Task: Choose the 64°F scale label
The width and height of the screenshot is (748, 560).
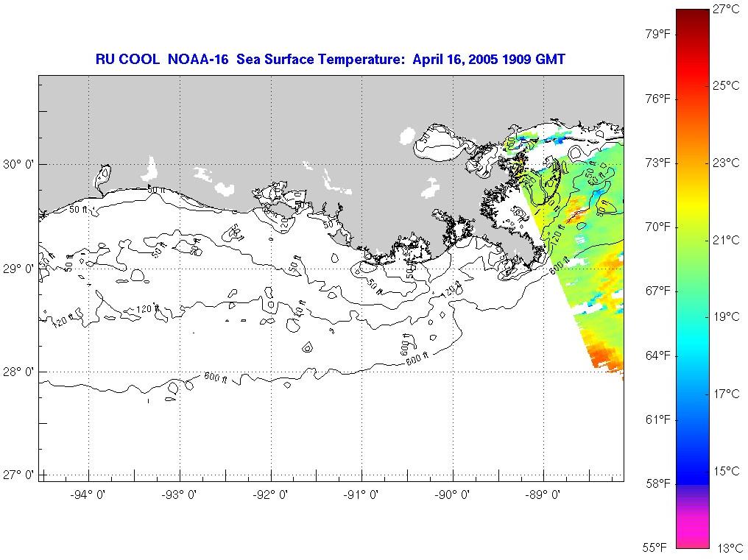Action: (x=658, y=356)
